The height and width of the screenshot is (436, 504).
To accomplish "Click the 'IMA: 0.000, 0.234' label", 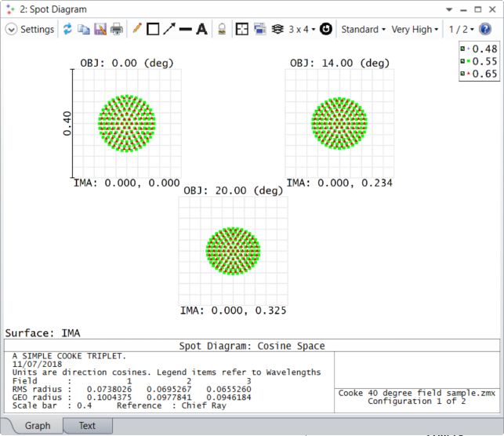I will [339, 183].
